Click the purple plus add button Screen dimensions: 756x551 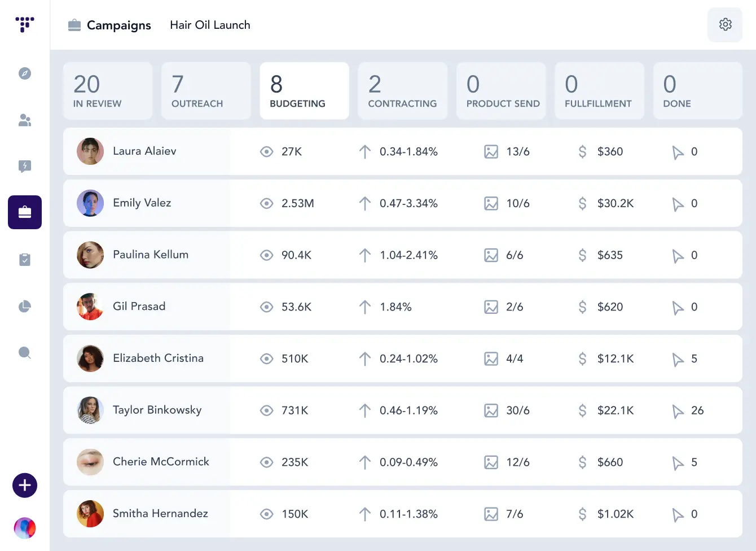[x=25, y=486]
